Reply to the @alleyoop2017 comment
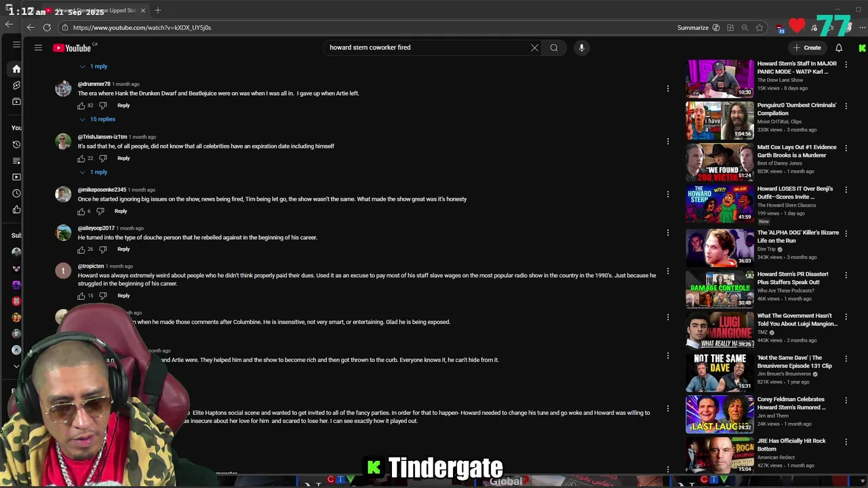 coord(123,249)
